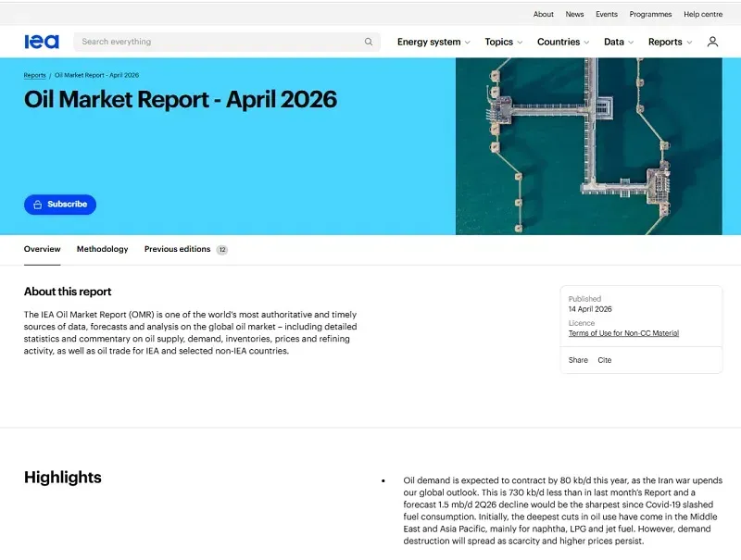The height and width of the screenshot is (560, 741).
Task: Open the Help centre link
Action: tap(703, 14)
